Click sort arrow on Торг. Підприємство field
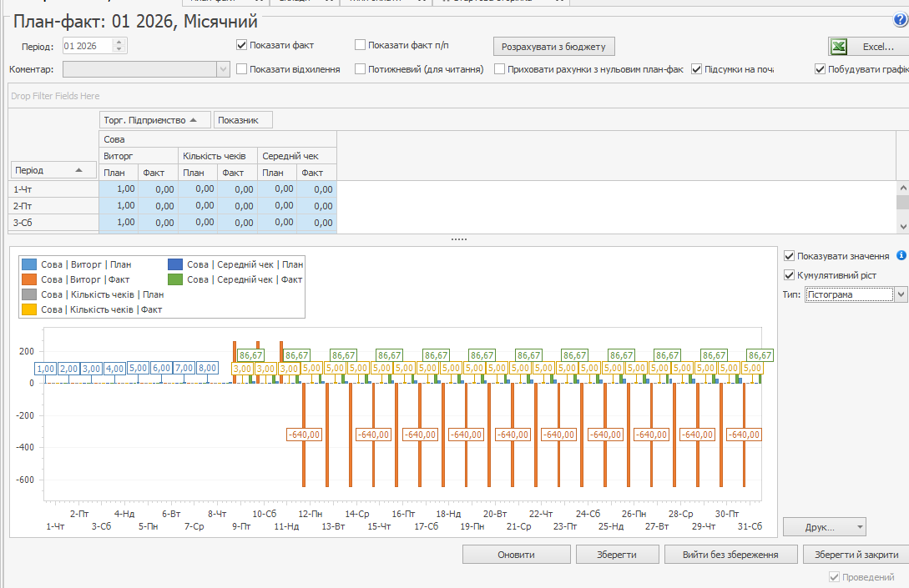 click(194, 120)
